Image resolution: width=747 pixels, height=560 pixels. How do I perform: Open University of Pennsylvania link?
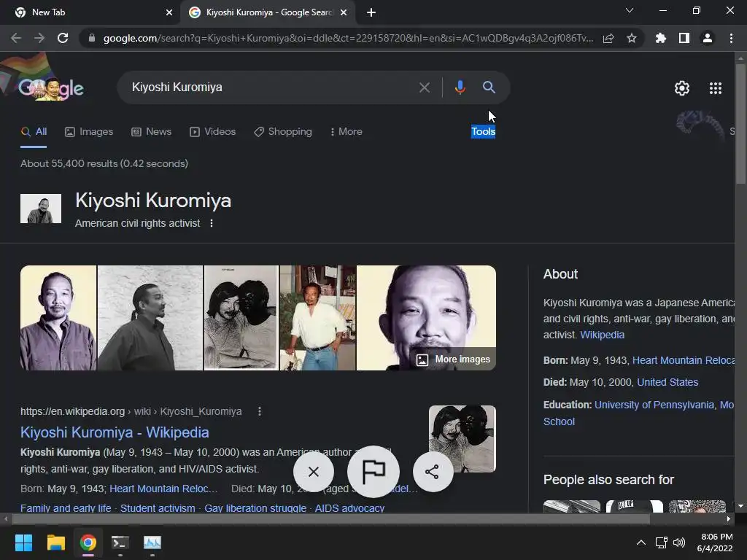pos(654,405)
